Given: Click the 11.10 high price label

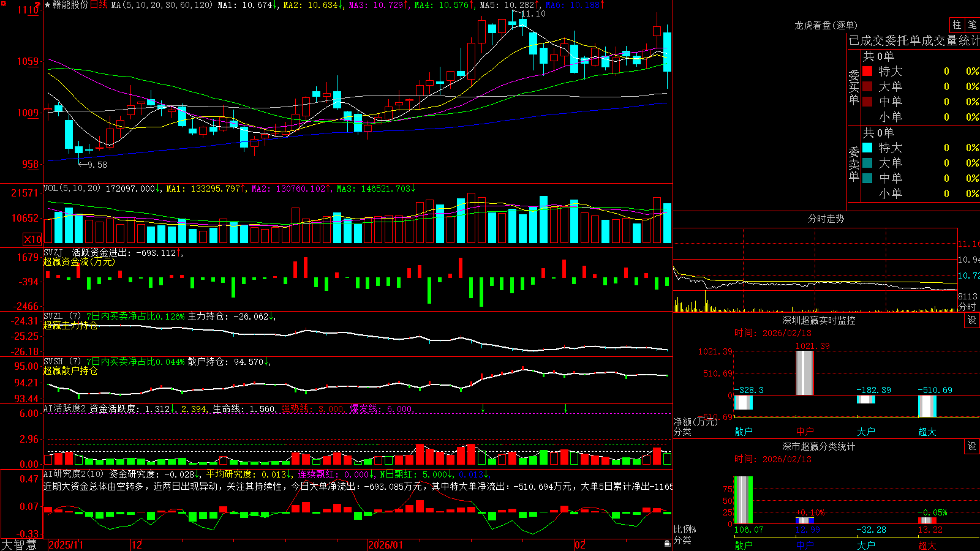Looking at the screenshot, I should [x=533, y=13].
